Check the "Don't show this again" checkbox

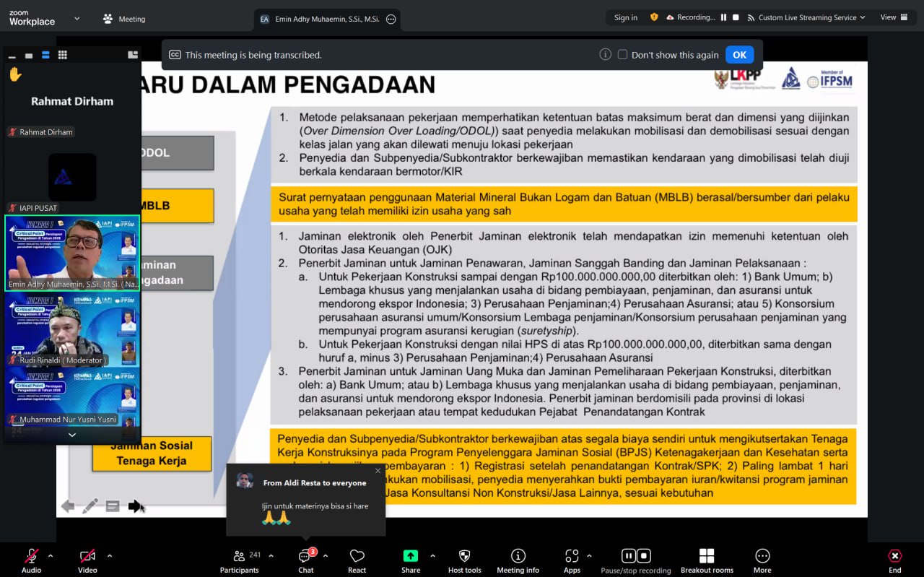coord(622,55)
